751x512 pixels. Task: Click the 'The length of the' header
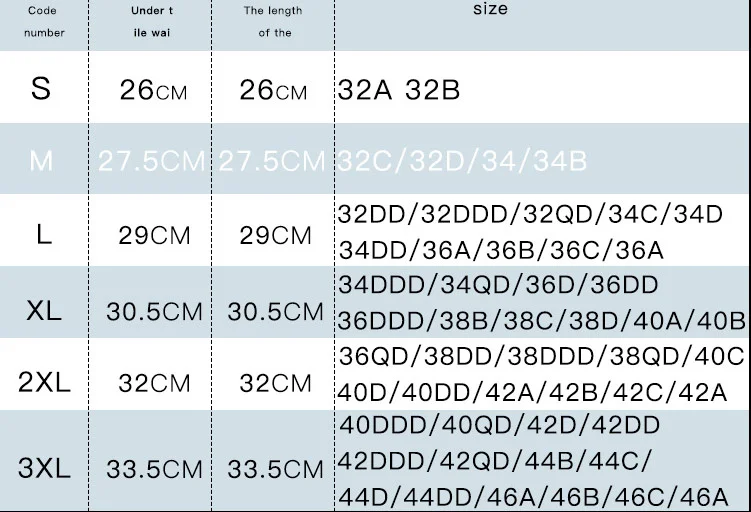(x=274, y=22)
